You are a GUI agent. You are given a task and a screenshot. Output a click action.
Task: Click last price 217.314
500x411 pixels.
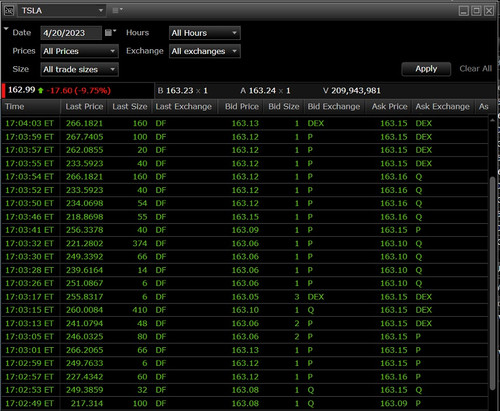coord(87,403)
